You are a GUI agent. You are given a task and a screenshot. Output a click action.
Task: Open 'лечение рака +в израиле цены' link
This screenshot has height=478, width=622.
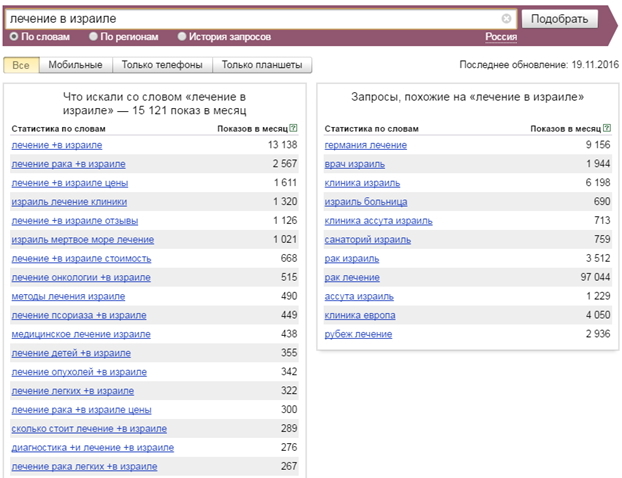pyautogui.click(x=81, y=410)
